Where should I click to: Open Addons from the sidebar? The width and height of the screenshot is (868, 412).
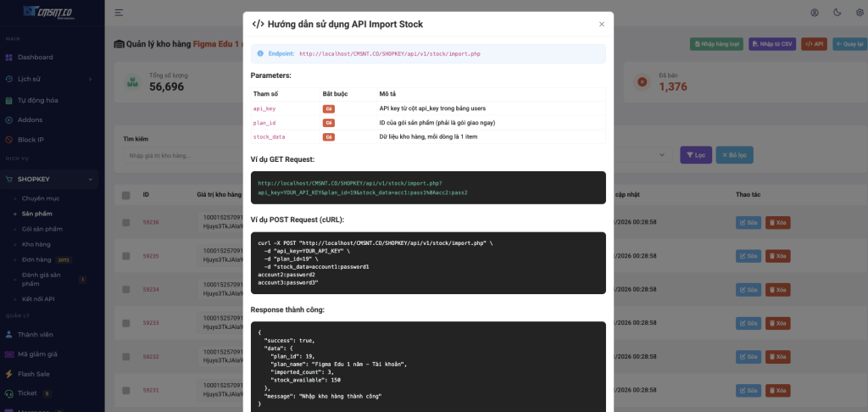[x=30, y=120]
